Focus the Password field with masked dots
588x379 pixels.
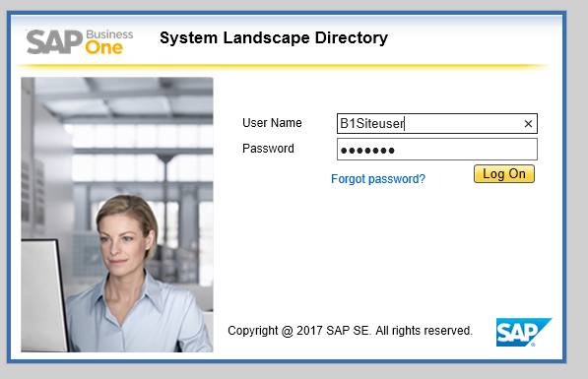437,150
